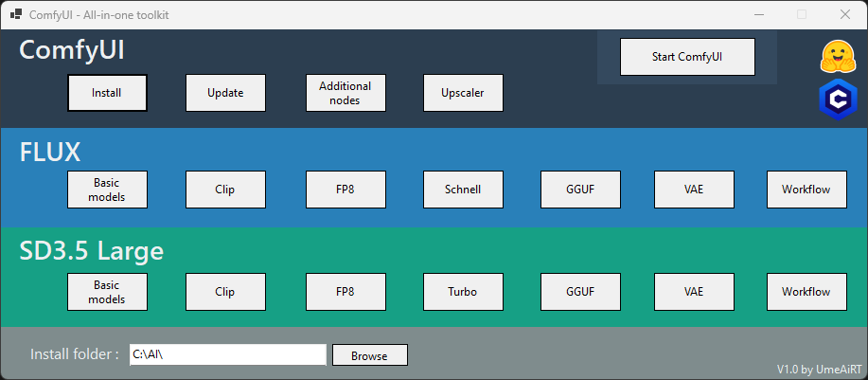The height and width of the screenshot is (380, 868).
Task: Click the Turbo button
Action: click(x=463, y=292)
